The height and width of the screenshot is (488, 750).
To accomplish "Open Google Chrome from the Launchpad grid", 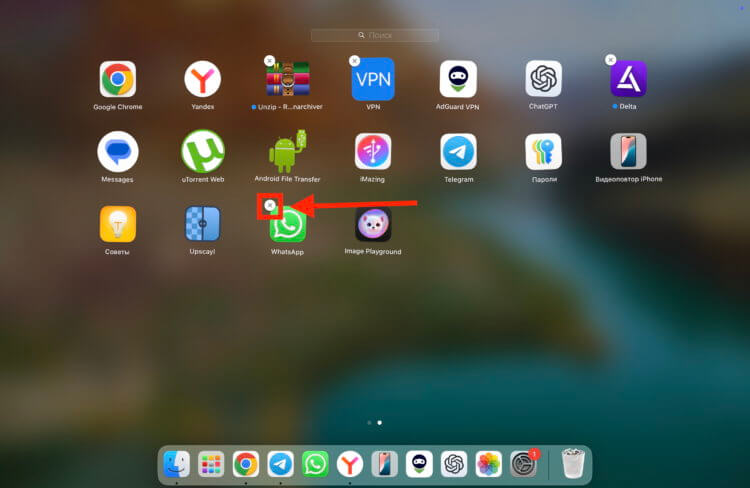I will tap(117, 79).
